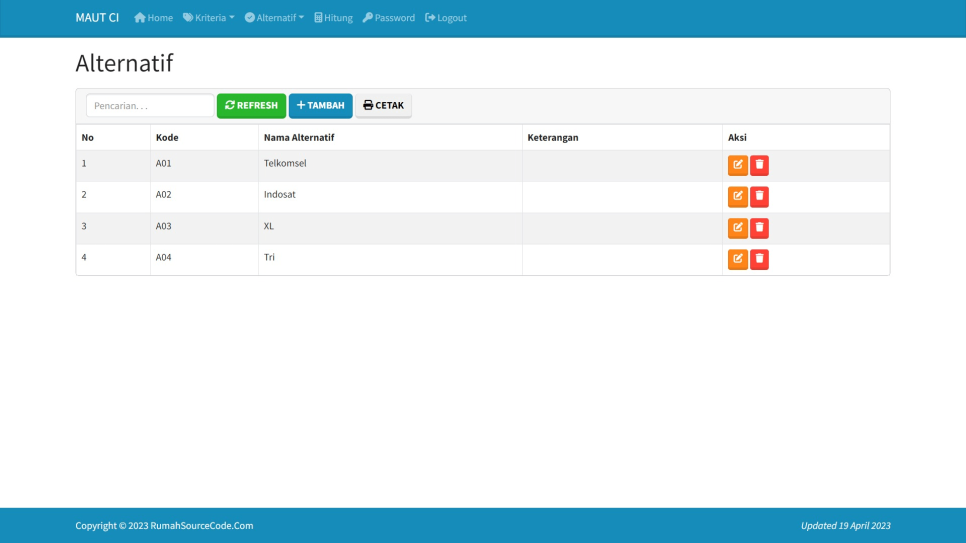Open the Alternatif dropdown in navbar
This screenshot has height=543, width=966.
(274, 18)
